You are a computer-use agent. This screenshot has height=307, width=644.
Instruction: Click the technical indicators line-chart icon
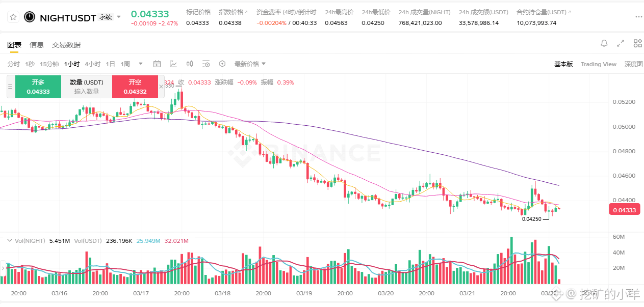pos(173,64)
